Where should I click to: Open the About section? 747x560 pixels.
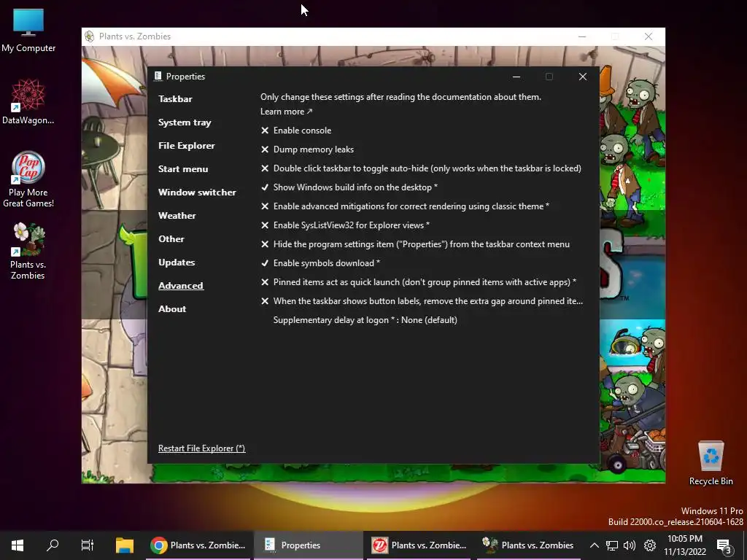172,309
